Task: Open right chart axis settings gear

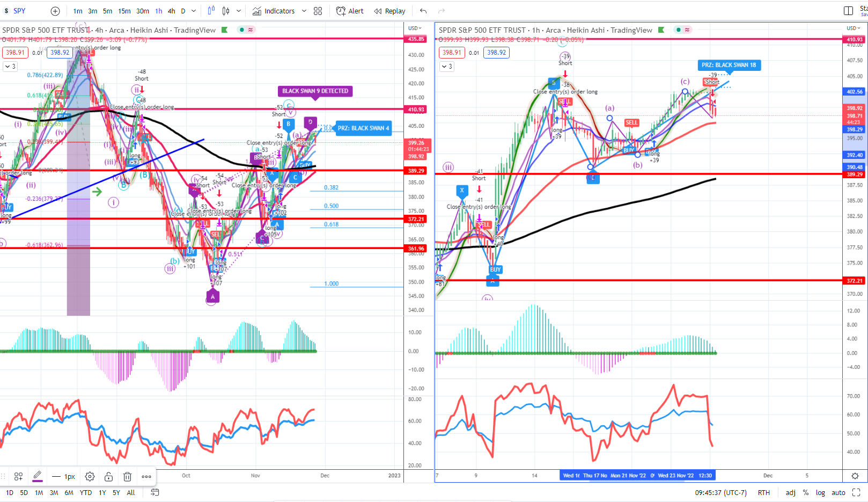Action: (x=855, y=476)
